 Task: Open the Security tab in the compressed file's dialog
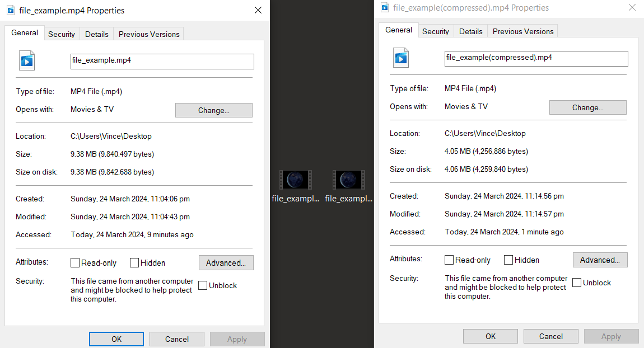pos(436,31)
